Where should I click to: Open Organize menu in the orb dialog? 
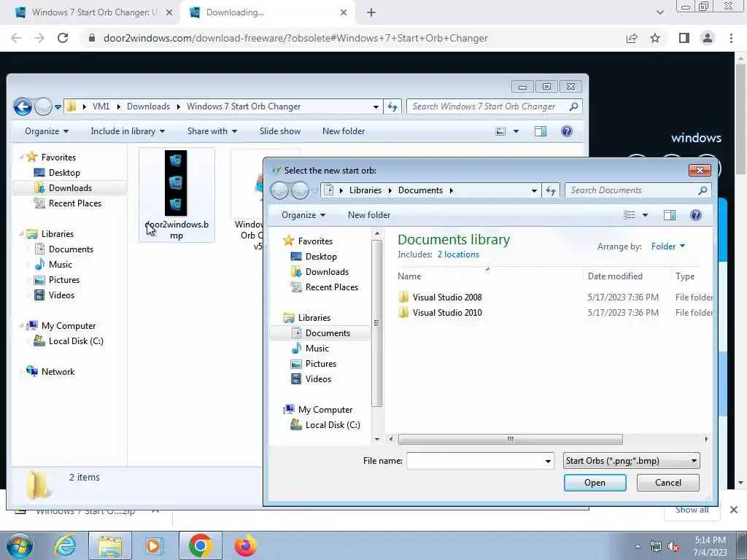303,215
